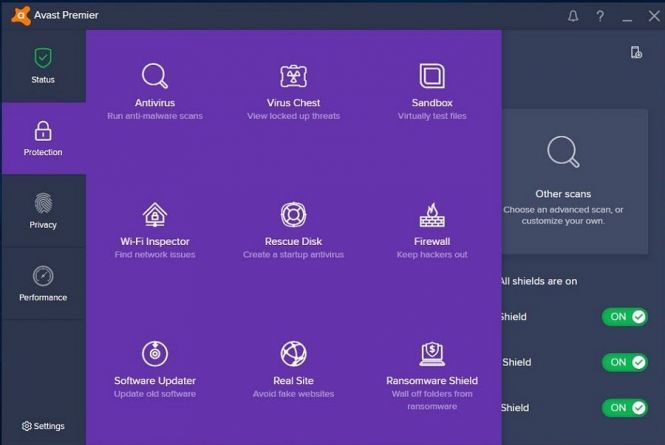665x445 pixels.
Task: Click 'Create a startup antivirus' text
Action: pos(293,255)
